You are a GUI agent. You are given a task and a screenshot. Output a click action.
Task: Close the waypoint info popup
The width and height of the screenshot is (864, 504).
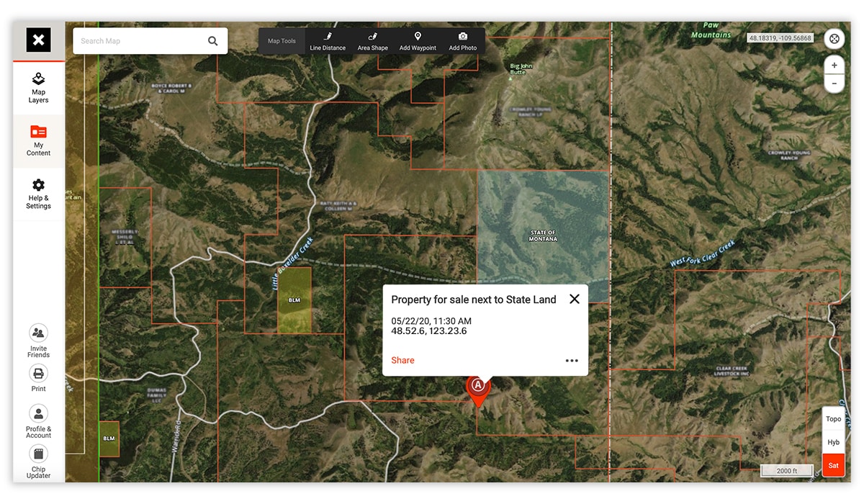point(574,299)
